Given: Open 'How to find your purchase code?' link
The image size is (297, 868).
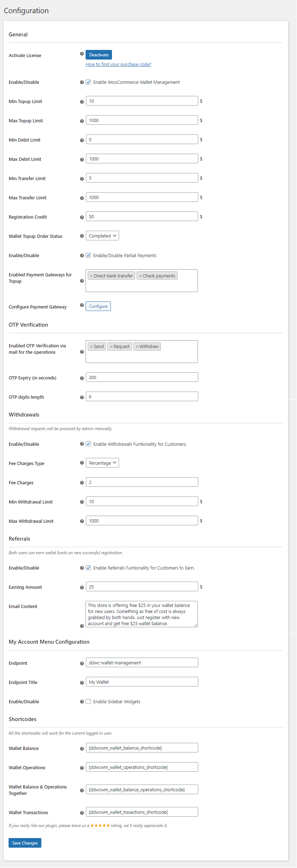Looking at the screenshot, I should click(x=118, y=65).
